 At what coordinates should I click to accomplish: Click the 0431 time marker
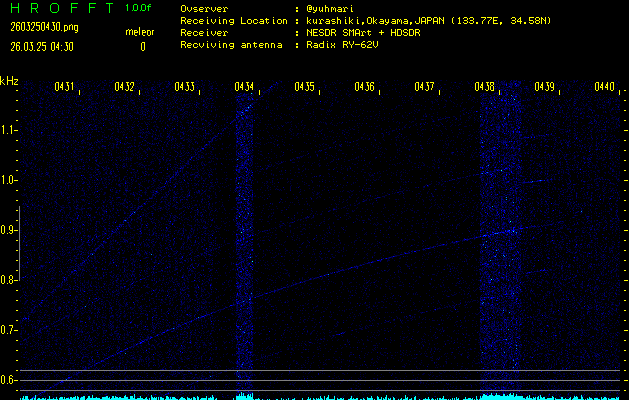click(64, 87)
